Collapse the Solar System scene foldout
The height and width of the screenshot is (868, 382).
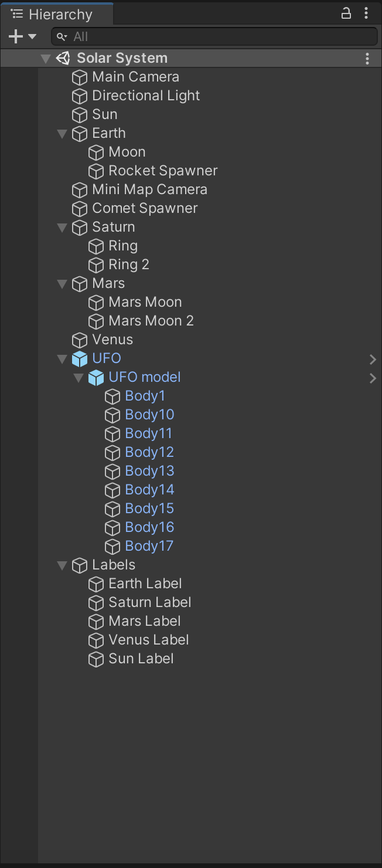coord(46,59)
